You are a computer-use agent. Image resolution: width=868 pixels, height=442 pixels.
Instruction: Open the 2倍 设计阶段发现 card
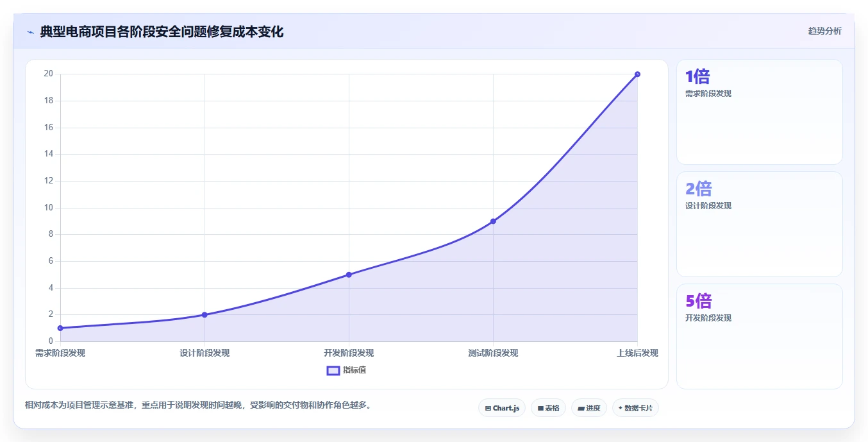[x=759, y=224]
